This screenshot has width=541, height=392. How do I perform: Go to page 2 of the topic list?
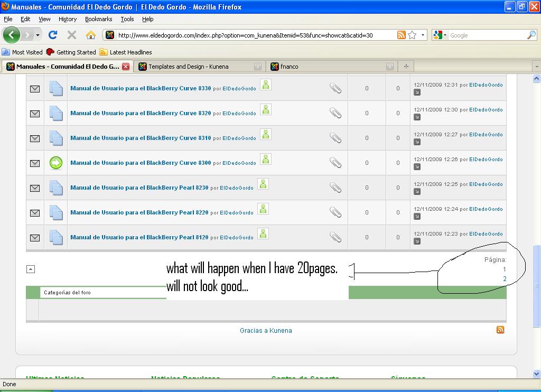(505, 278)
